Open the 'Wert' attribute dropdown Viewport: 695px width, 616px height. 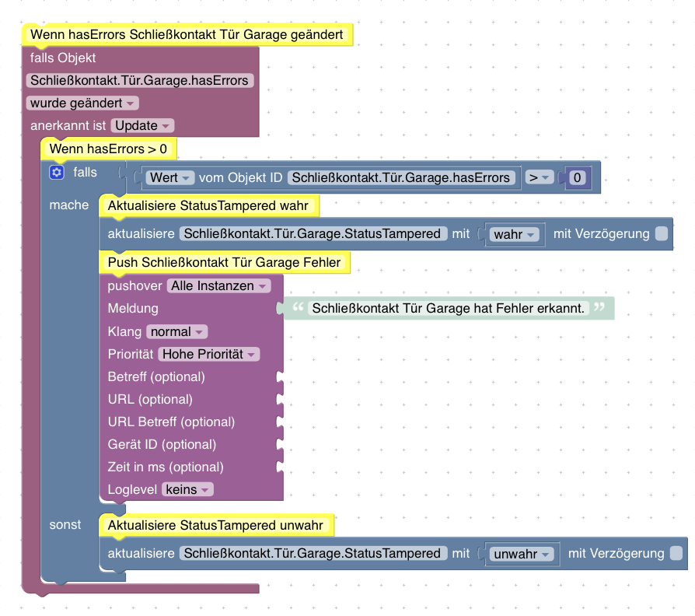170,177
